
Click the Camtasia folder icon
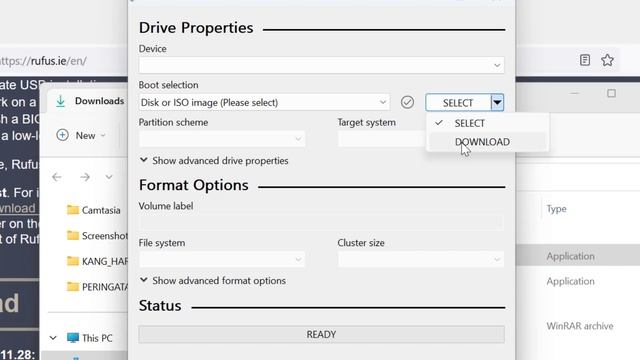click(x=73, y=210)
